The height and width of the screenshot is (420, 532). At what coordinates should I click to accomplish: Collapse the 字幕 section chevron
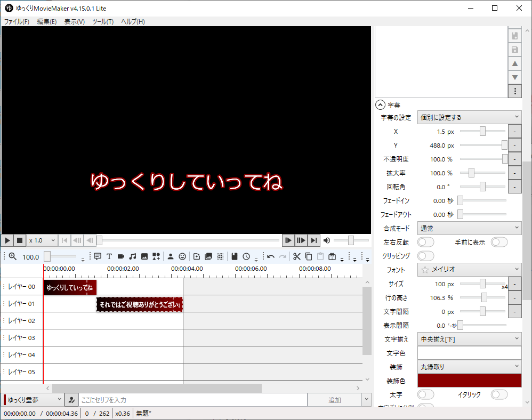pos(380,105)
